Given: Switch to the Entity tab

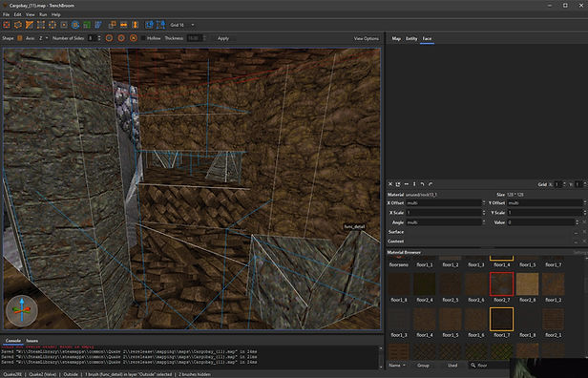Looking at the screenshot, I should pos(411,38).
